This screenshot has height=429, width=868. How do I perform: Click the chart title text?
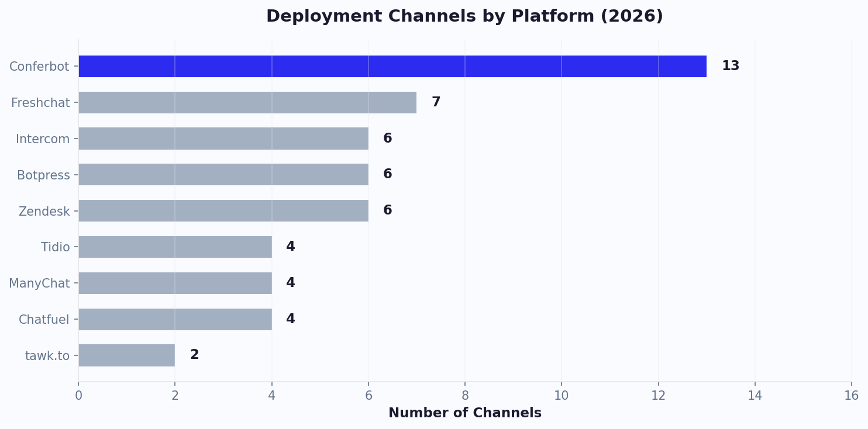click(464, 16)
